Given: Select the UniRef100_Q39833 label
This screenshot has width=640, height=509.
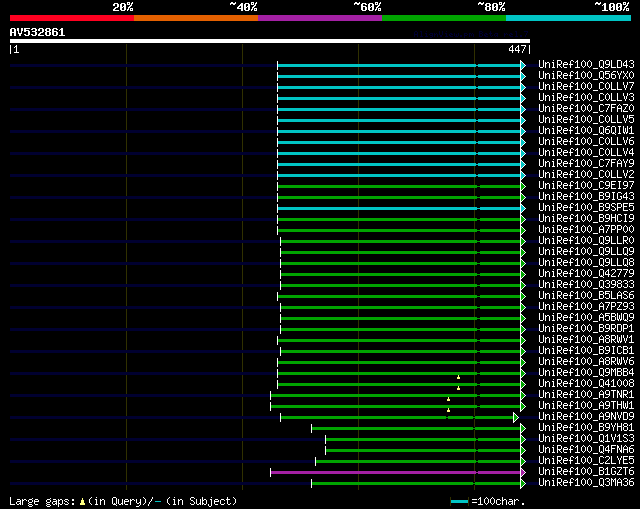Looking at the screenshot, I should (586, 285).
